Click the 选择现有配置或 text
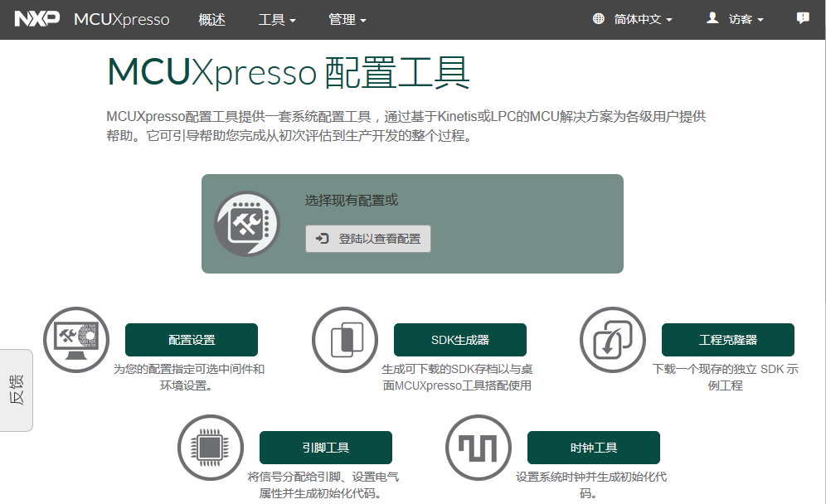 coord(352,200)
